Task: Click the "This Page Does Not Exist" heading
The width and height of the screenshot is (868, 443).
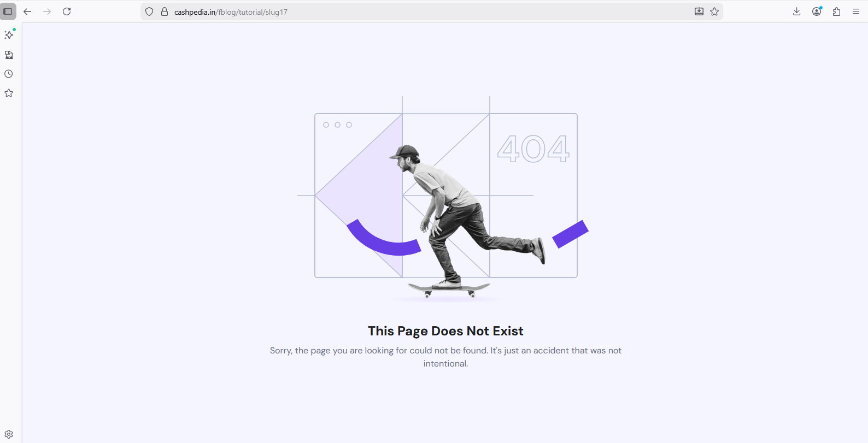Action: (445, 331)
